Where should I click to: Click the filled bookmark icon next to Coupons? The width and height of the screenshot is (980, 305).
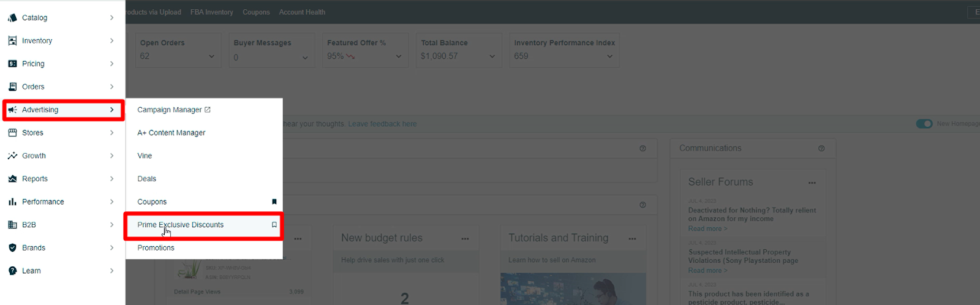click(274, 201)
